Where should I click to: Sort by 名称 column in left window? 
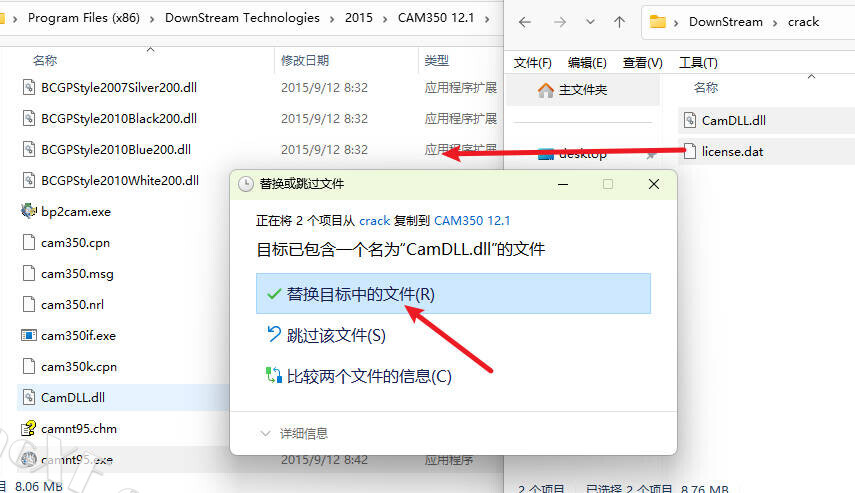tap(45, 61)
